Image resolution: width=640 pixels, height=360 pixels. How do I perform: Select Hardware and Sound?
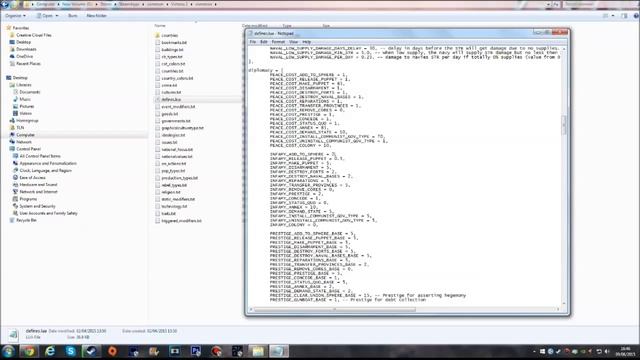[x=38, y=184]
